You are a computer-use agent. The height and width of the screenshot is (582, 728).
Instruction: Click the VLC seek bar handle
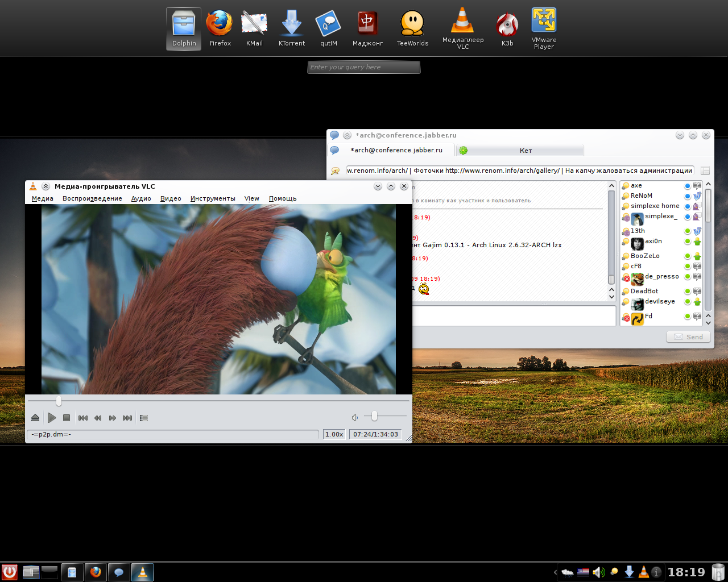click(59, 401)
